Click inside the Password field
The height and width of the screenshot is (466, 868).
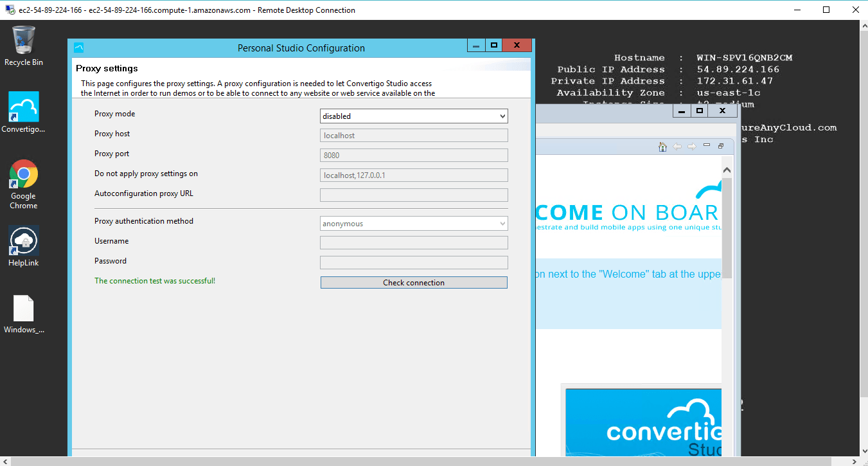click(413, 262)
